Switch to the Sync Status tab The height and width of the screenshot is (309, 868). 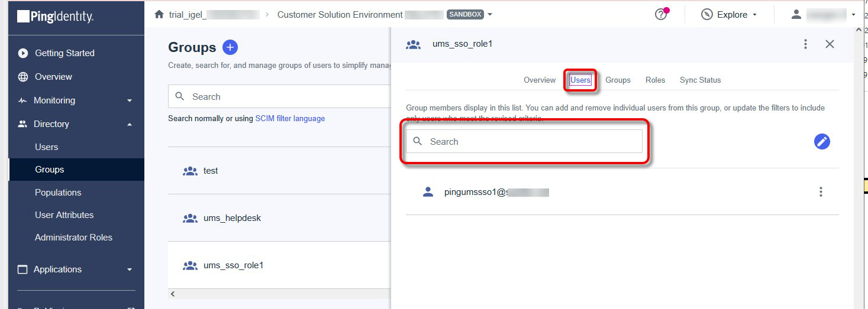700,80
